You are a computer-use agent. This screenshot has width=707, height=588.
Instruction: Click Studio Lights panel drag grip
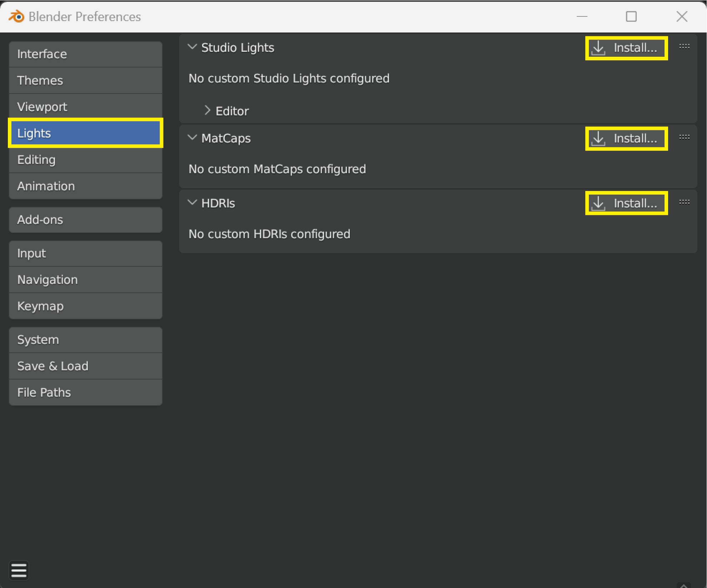(x=684, y=46)
